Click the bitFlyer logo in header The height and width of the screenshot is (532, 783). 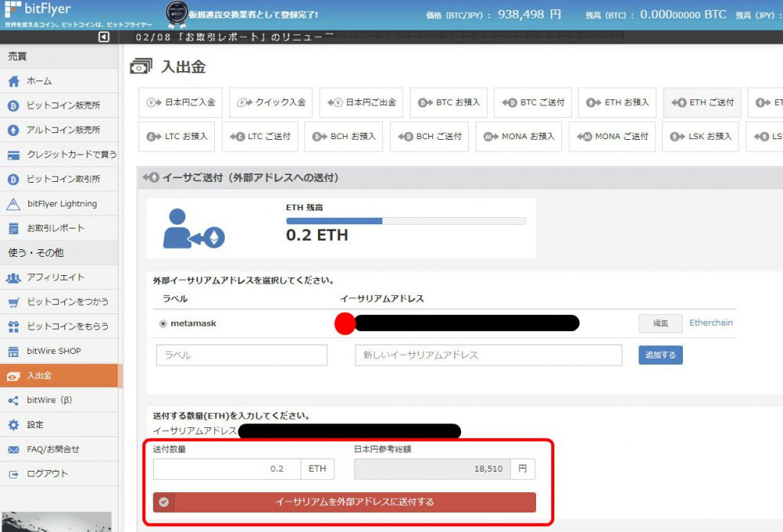pyautogui.click(x=38, y=10)
